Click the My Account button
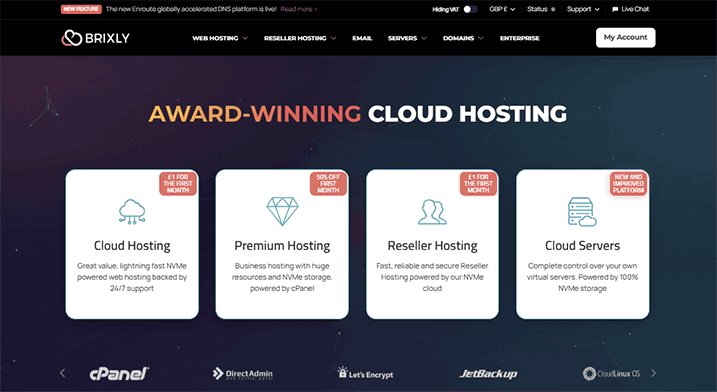717x392 pixels. point(626,38)
